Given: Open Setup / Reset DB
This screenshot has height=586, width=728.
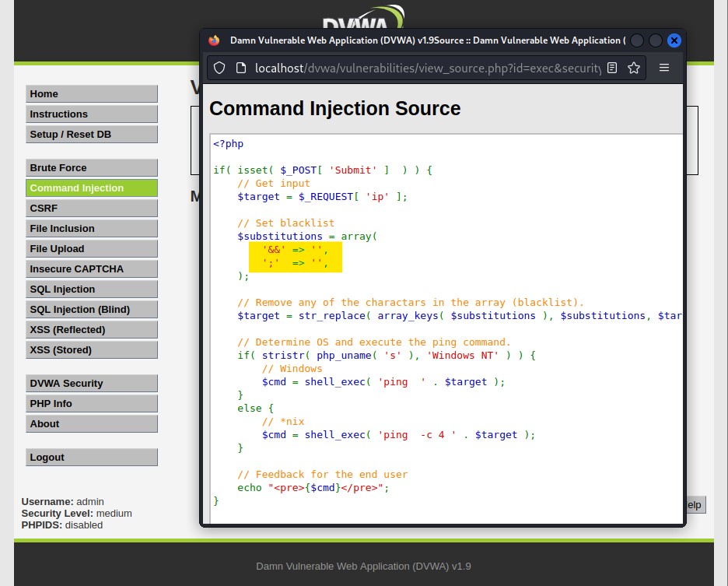Looking at the screenshot, I should click(x=92, y=135).
